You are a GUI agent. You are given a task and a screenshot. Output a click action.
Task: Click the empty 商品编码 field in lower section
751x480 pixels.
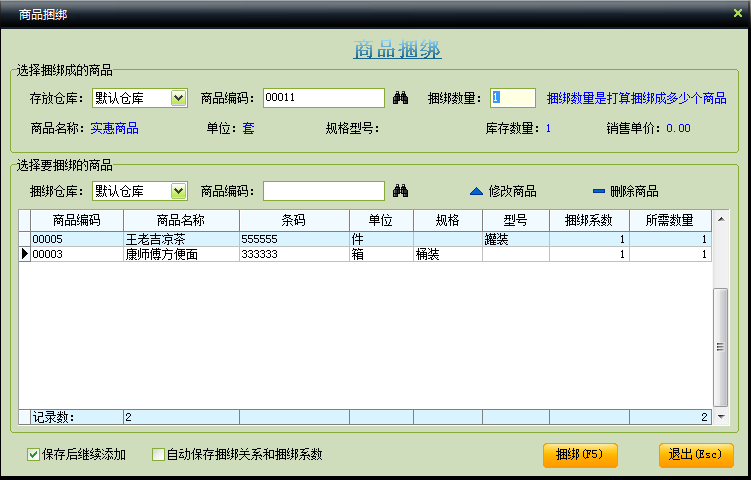pos(324,191)
